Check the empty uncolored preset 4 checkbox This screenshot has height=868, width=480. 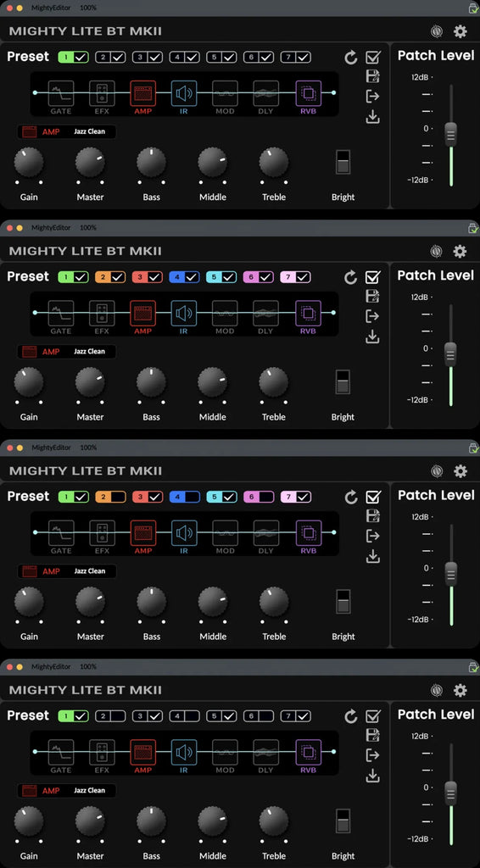(193, 716)
